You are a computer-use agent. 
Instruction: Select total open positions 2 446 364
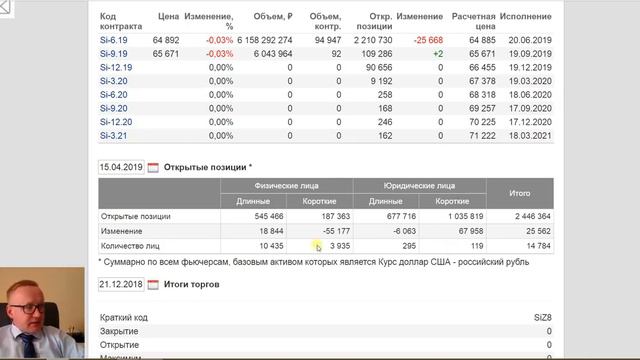(533, 216)
